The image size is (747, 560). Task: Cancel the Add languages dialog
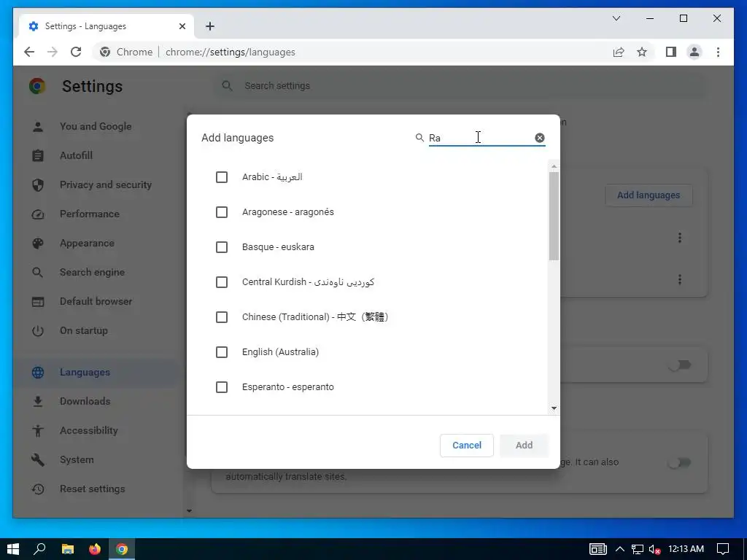click(466, 446)
